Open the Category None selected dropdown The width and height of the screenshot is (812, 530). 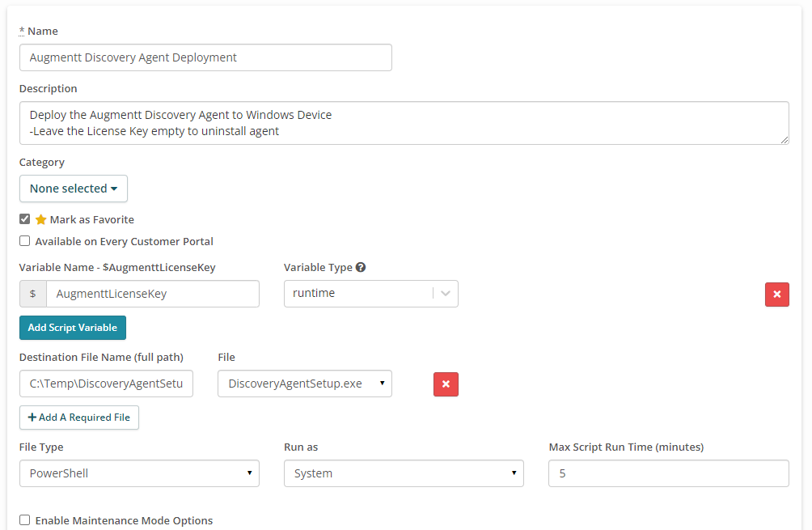[x=74, y=189]
